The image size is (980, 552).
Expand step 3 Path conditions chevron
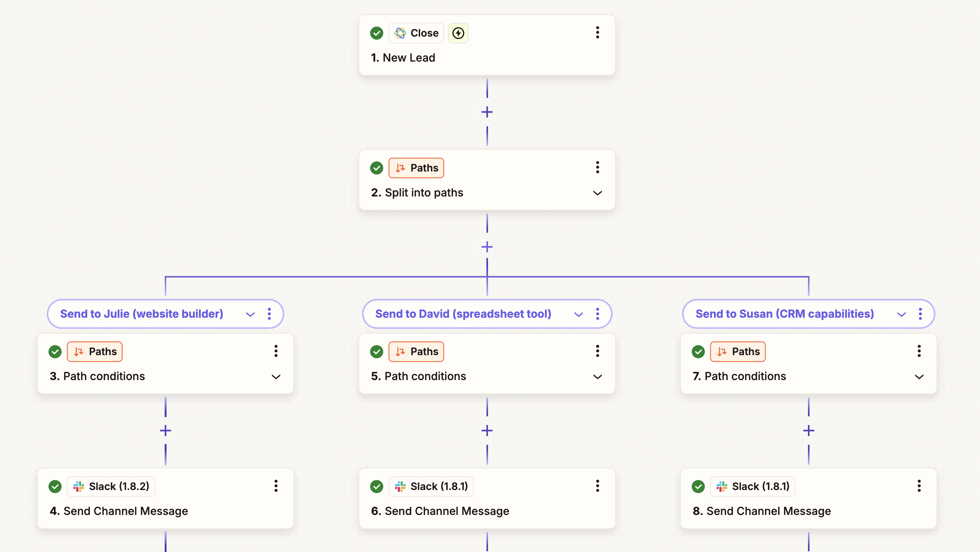coord(276,377)
